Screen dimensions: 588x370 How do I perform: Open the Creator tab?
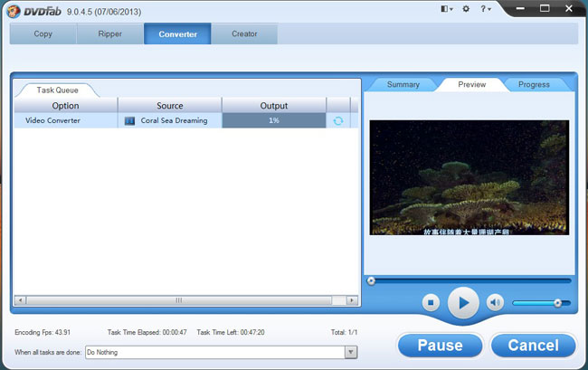click(x=244, y=34)
